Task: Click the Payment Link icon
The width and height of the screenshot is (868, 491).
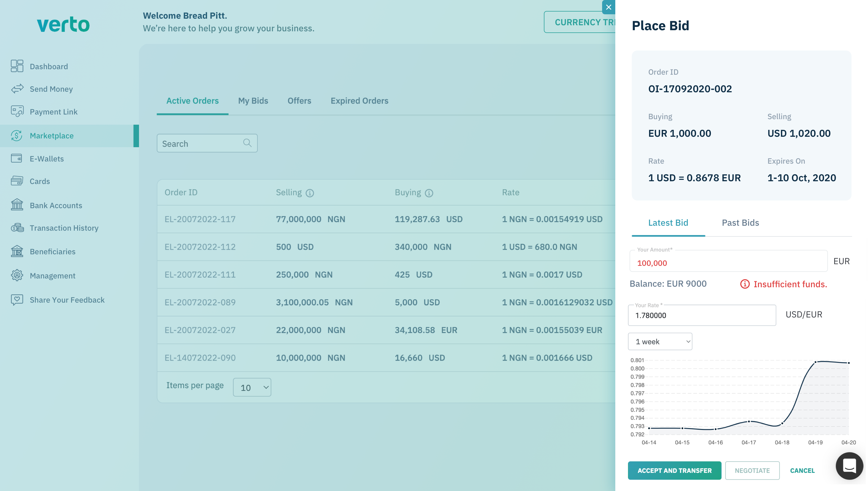Action: coord(17,111)
